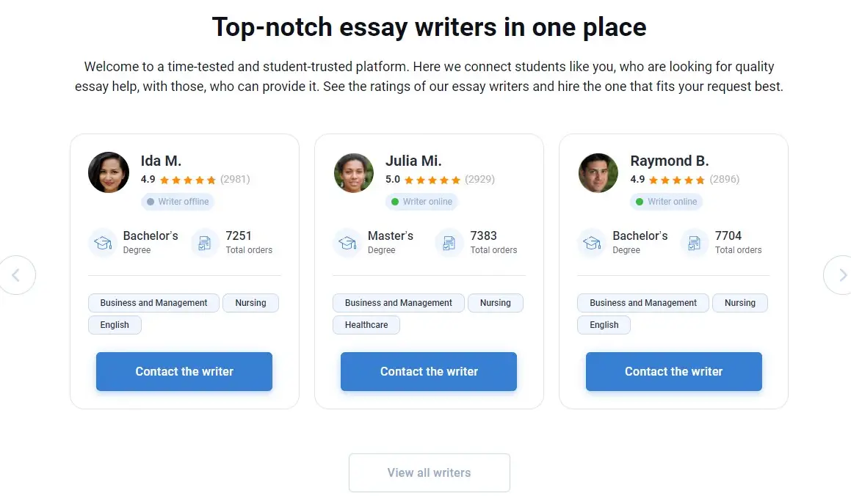
Task: Click the English tag on Raymond's card
Action: (604, 324)
